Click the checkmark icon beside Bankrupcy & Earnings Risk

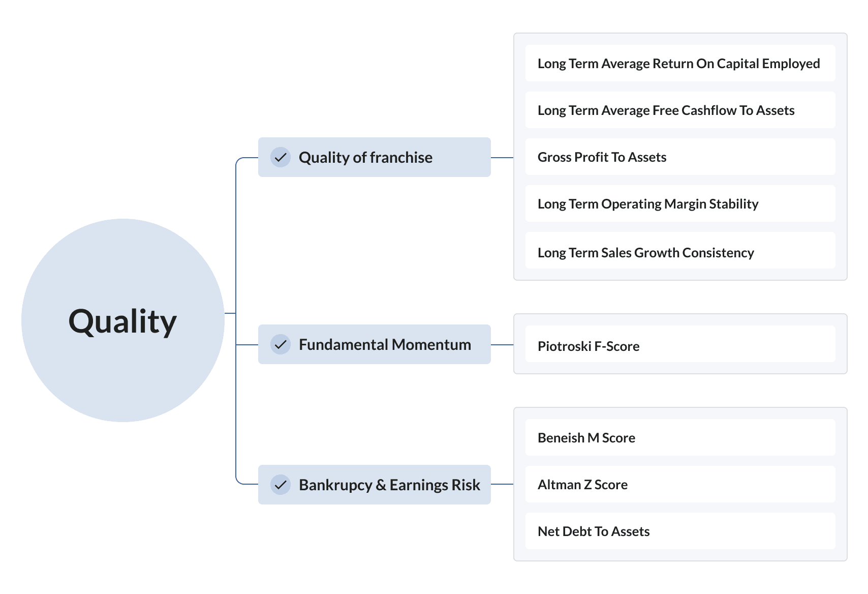(281, 485)
